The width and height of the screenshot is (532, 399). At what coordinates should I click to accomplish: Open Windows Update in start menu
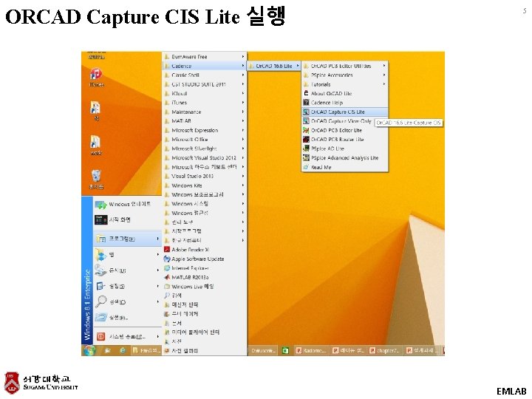(x=127, y=204)
